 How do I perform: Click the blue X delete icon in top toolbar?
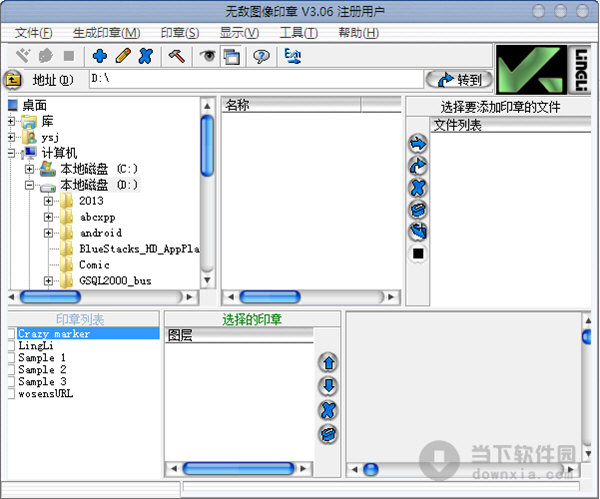[145, 56]
